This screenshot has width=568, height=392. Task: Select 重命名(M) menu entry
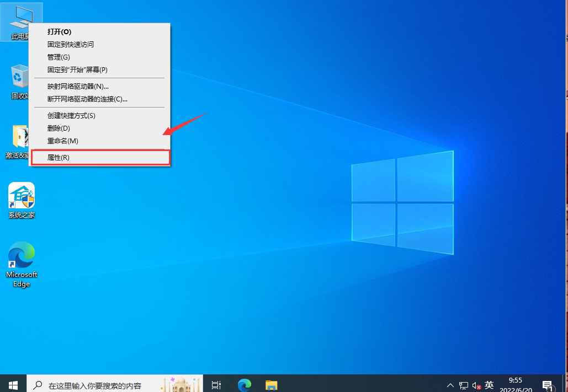coord(63,141)
